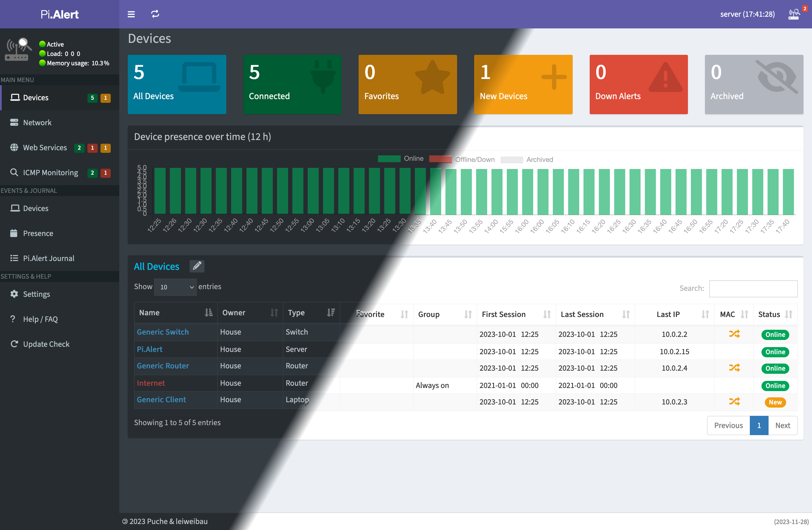
Task: Open Network in the main menu
Action: pyautogui.click(x=37, y=122)
